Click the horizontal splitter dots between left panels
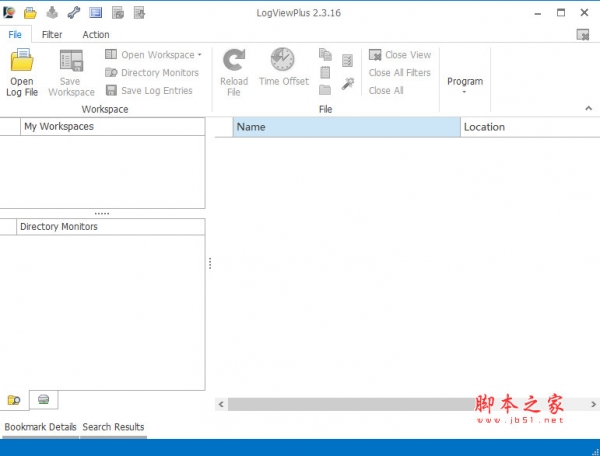 point(102,213)
